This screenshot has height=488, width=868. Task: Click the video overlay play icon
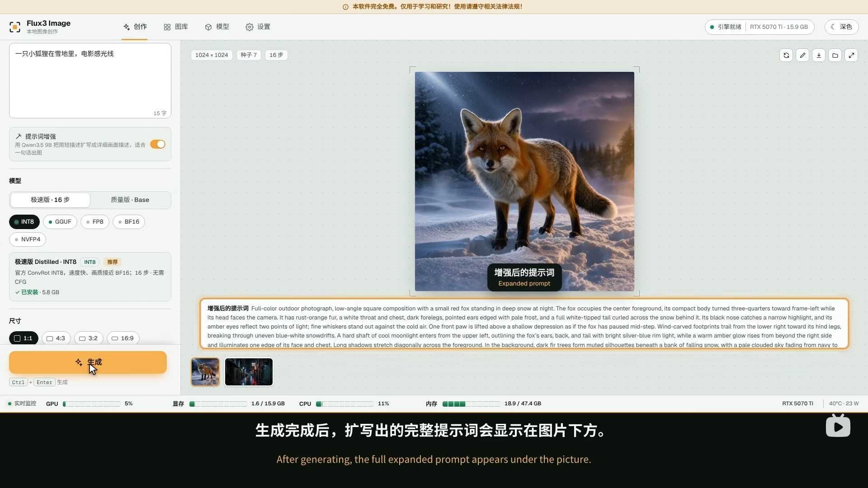coord(838,426)
